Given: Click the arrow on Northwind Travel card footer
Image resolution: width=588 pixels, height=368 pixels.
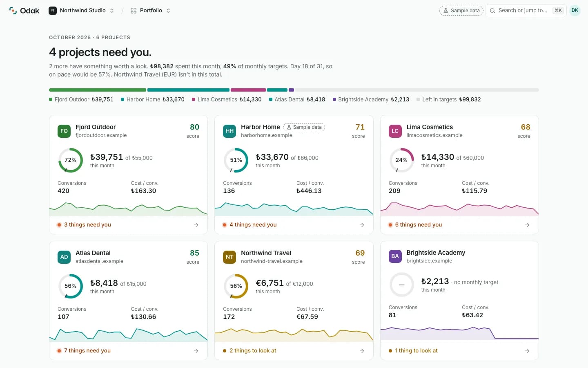Looking at the screenshot, I should [x=362, y=351].
